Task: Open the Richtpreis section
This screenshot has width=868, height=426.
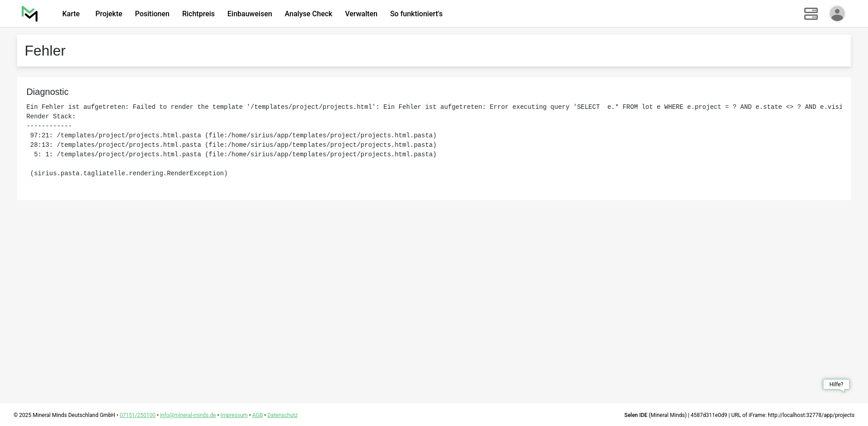Action: tap(198, 14)
